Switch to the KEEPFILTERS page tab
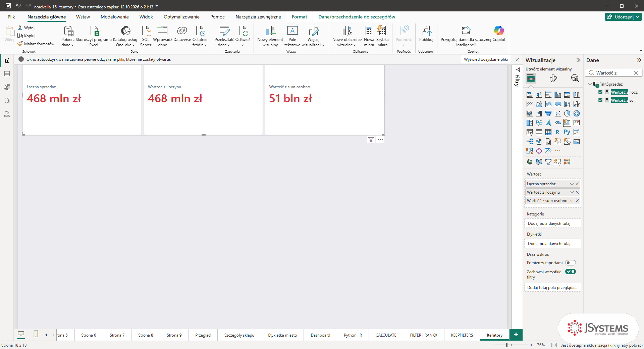 pos(462,335)
